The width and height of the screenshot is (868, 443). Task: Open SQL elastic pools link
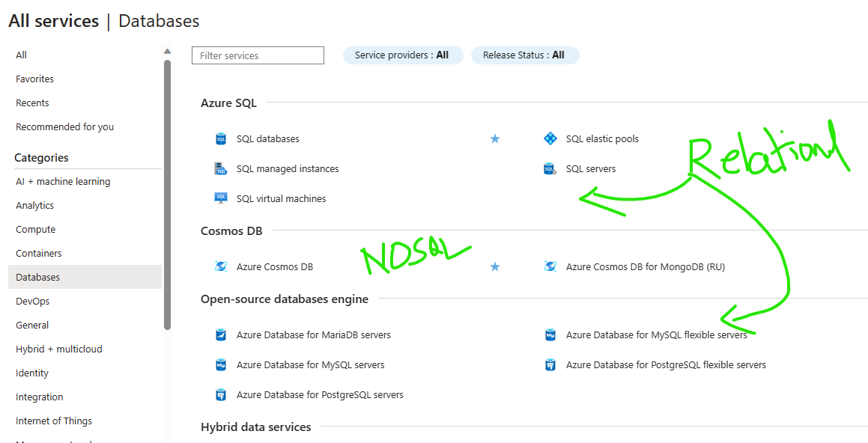pos(602,139)
